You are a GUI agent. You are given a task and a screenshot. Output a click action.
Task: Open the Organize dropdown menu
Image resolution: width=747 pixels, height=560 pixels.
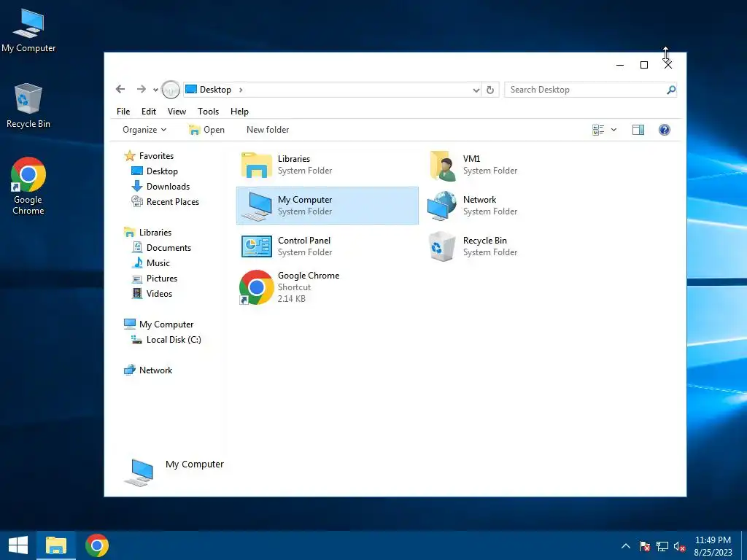click(x=144, y=130)
